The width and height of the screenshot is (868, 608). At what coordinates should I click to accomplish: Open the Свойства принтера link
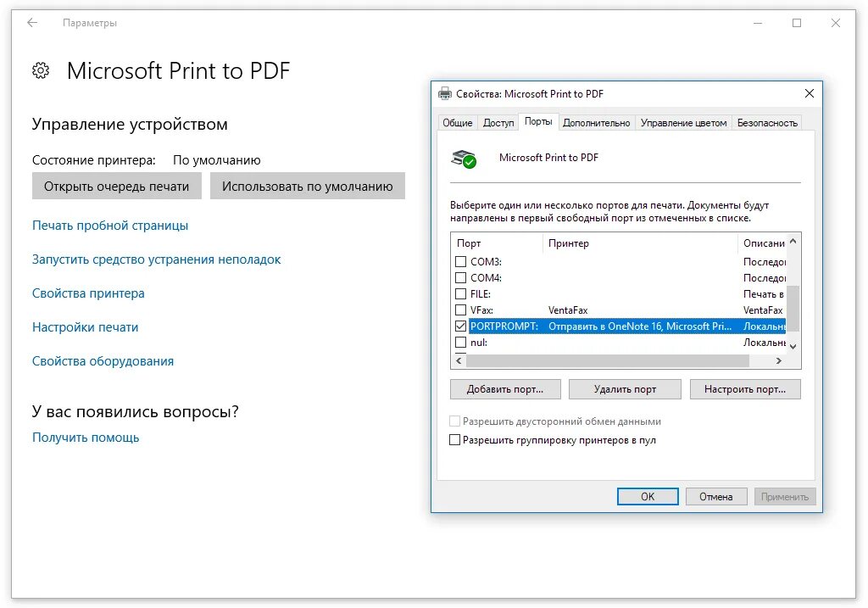[x=88, y=293]
